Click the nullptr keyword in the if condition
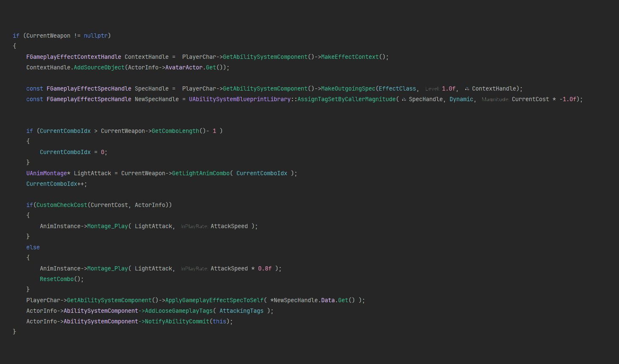This screenshot has height=364, width=619. click(x=95, y=36)
